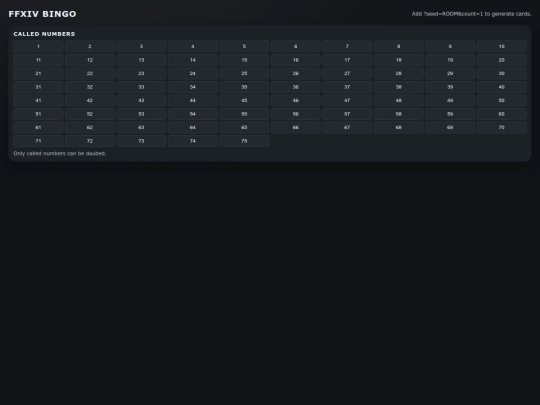Mark number 50 called
The width and height of the screenshot is (540, 405).
coord(501,101)
